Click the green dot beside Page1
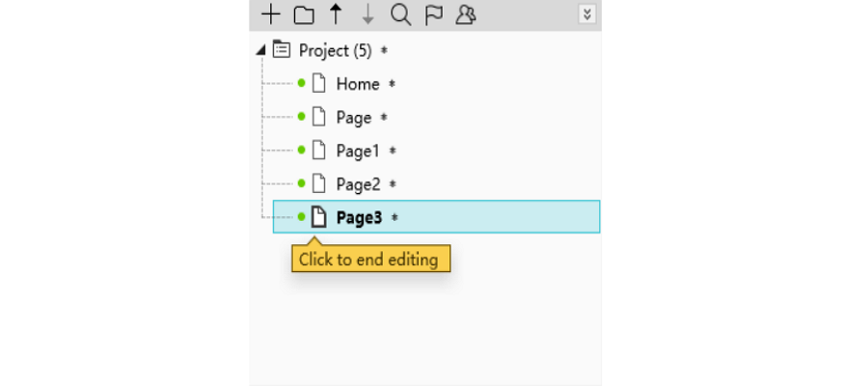The height and width of the screenshot is (386, 868). click(302, 150)
